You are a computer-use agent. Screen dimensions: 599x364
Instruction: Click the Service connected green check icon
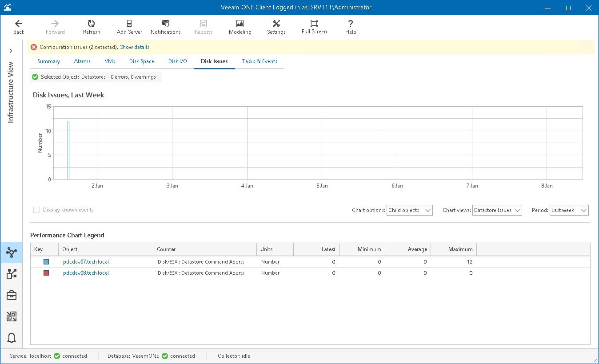click(x=57, y=356)
